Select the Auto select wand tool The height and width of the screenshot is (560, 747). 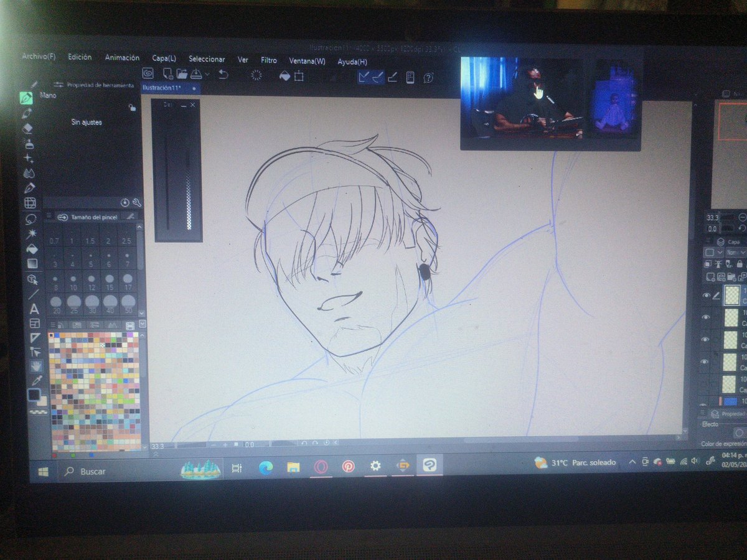[31, 233]
